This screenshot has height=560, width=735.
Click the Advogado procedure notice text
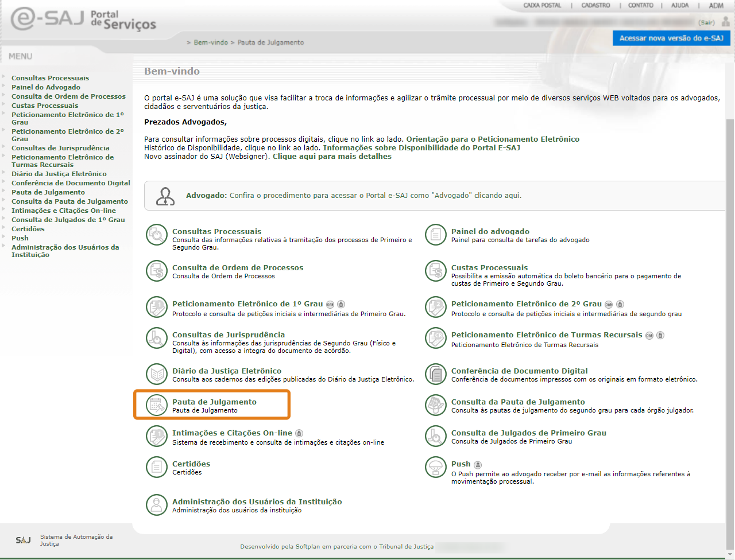point(354,196)
